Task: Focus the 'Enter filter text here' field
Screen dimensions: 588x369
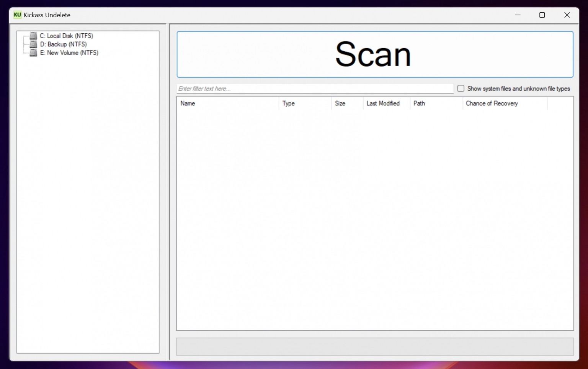Action: pos(315,89)
